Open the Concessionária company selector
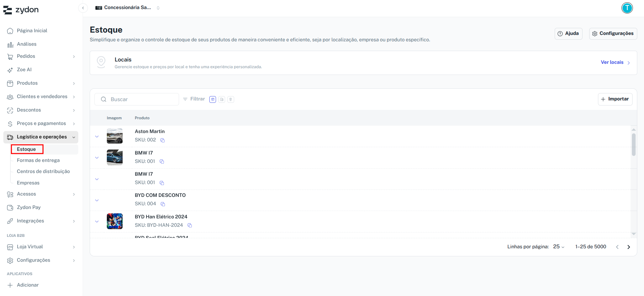This screenshot has width=644, height=296. pyautogui.click(x=127, y=8)
